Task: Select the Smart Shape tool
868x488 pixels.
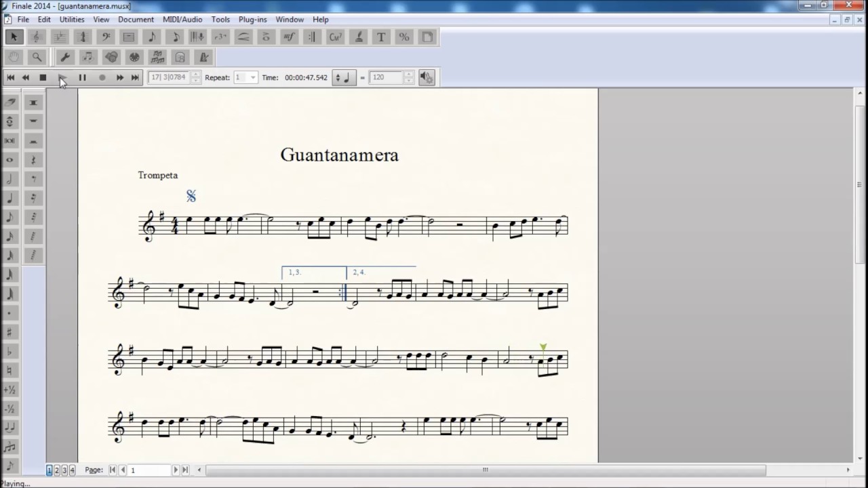Action: click(243, 37)
